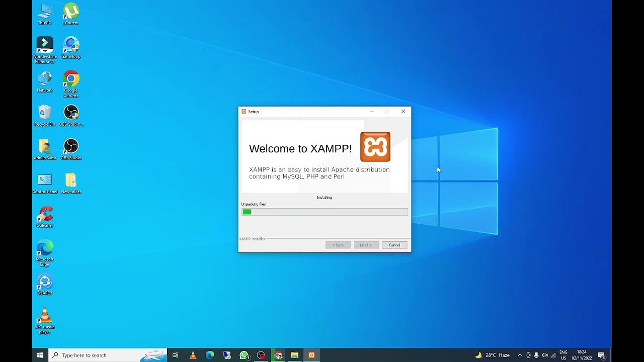Click the installer progress bar

(325, 212)
